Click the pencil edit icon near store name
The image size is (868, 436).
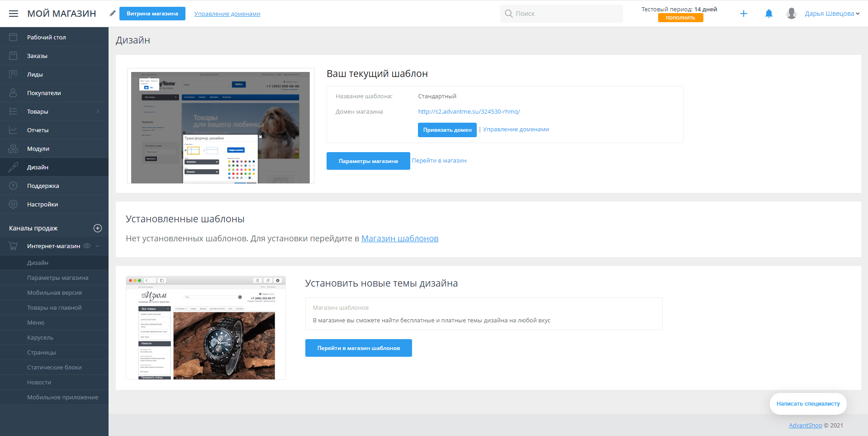pyautogui.click(x=113, y=14)
